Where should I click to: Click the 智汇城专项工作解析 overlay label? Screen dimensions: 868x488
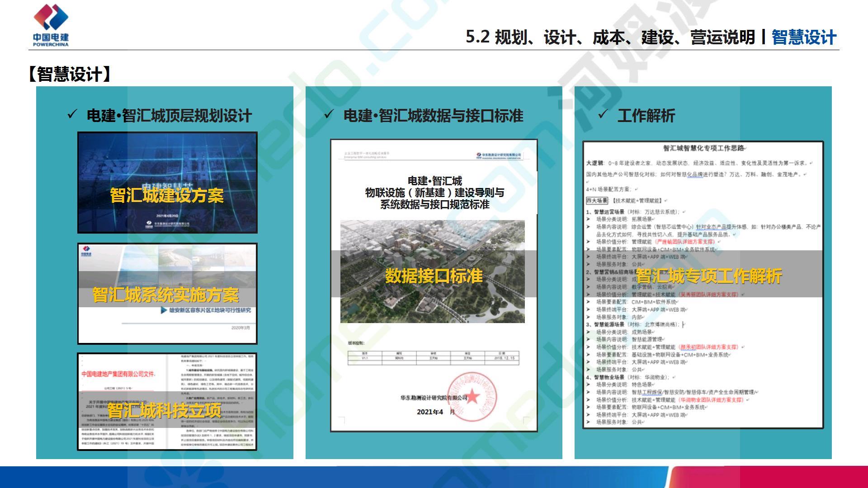tap(708, 276)
